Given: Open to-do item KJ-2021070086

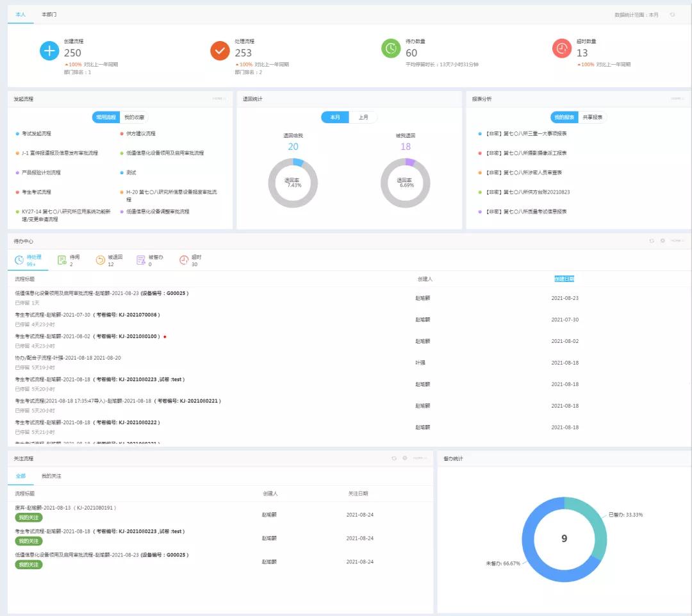Looking at the screenshot, I should tap(87, 314).
